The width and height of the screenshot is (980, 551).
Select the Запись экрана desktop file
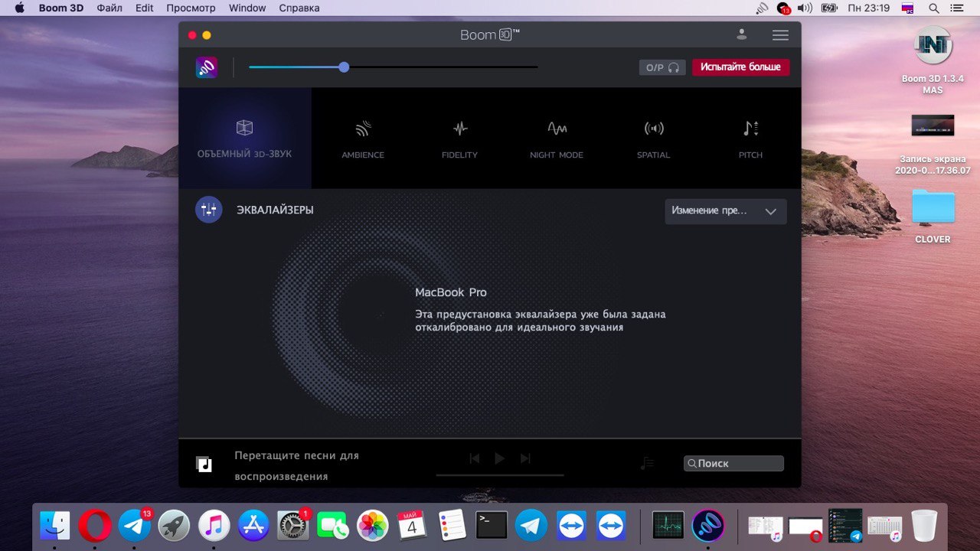coord(933,143)
